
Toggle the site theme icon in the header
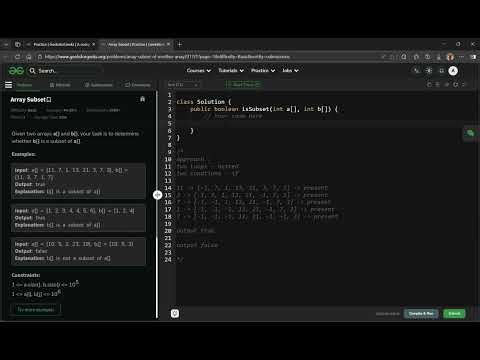coord(429,71)
